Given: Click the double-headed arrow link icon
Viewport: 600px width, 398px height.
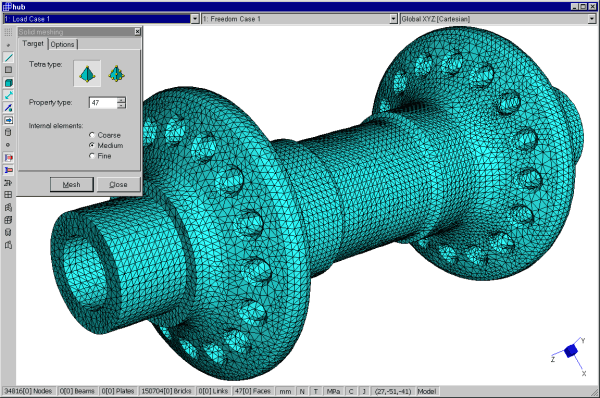Looking at the screenshot, I should [x=8, y=95].
